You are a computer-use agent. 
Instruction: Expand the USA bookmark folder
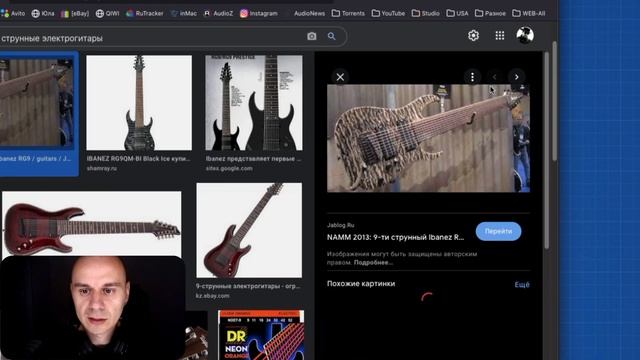[457, 13]
